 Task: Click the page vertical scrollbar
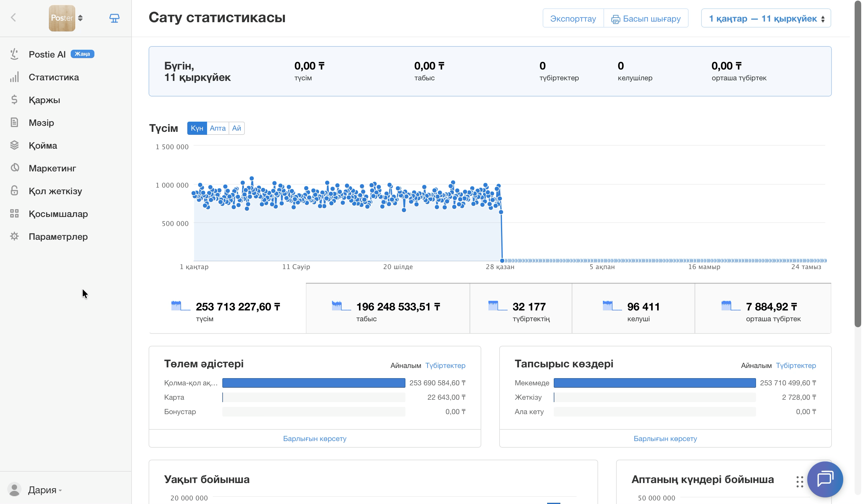click(x=858, y=164)
